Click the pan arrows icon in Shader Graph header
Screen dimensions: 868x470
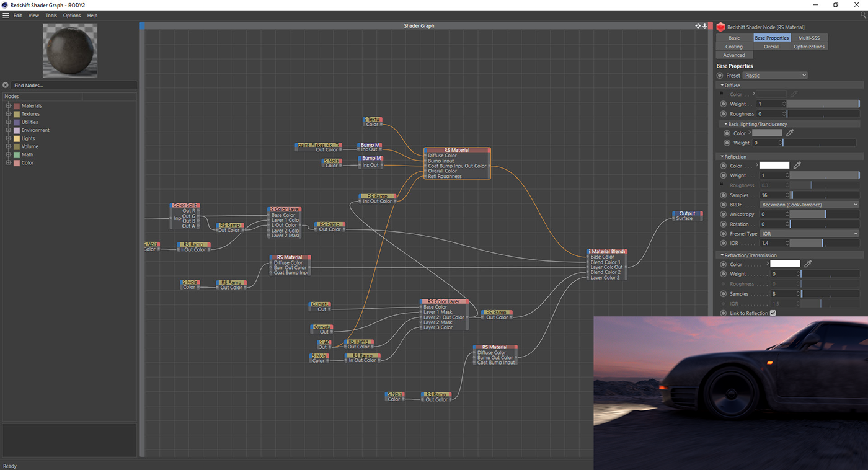(697, 26)
